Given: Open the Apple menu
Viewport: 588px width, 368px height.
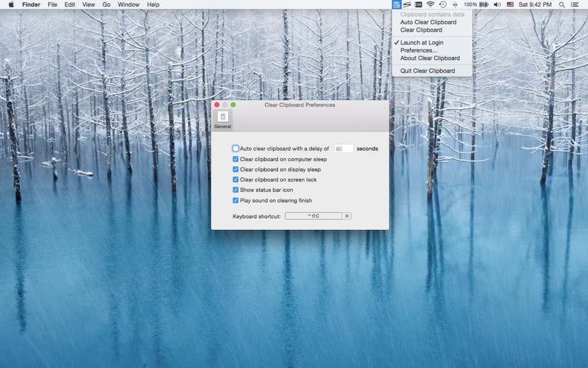Looking at the screenshot, I should [x=11, y=4].
